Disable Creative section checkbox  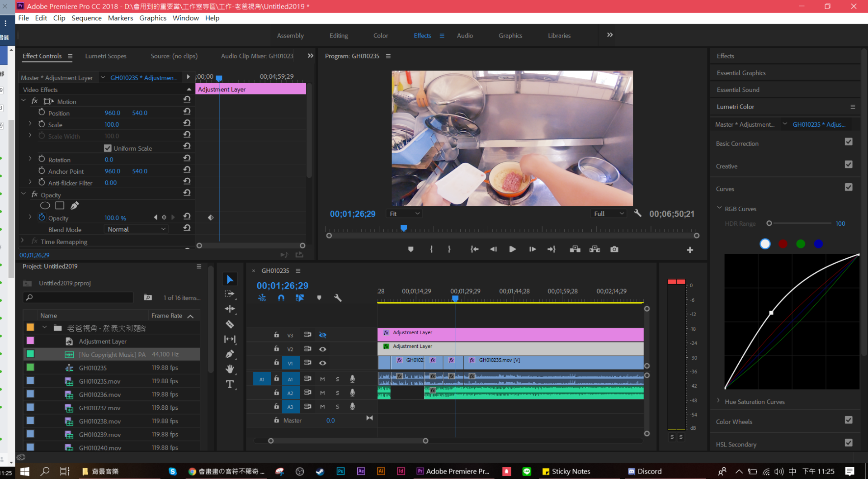tap(849, 164)
